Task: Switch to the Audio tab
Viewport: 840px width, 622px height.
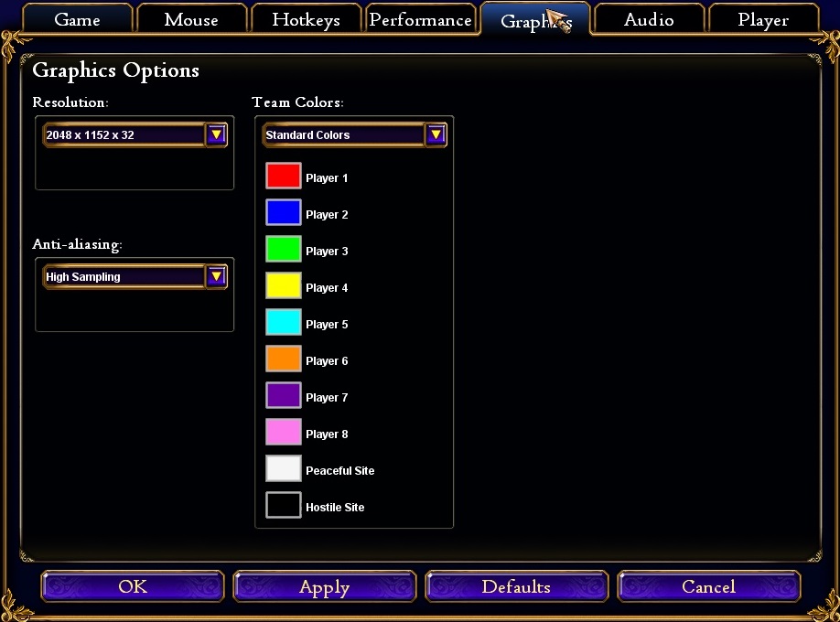Action: tap(649, 19)
